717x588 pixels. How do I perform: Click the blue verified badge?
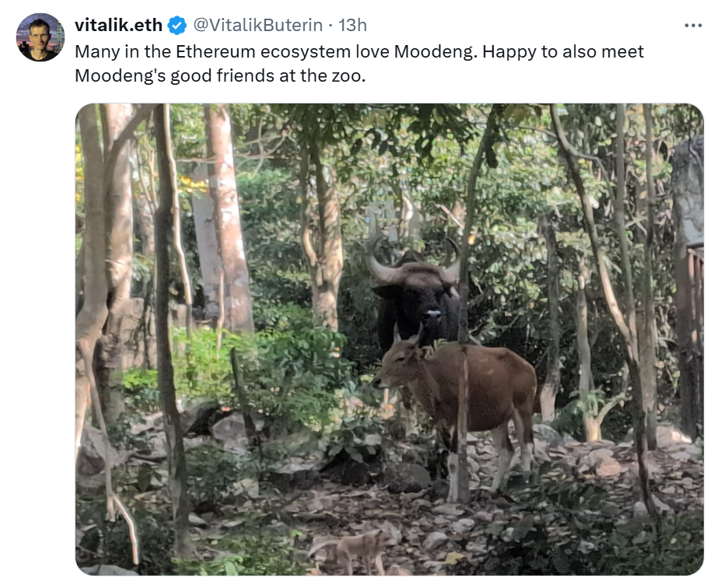pos(177,25)
